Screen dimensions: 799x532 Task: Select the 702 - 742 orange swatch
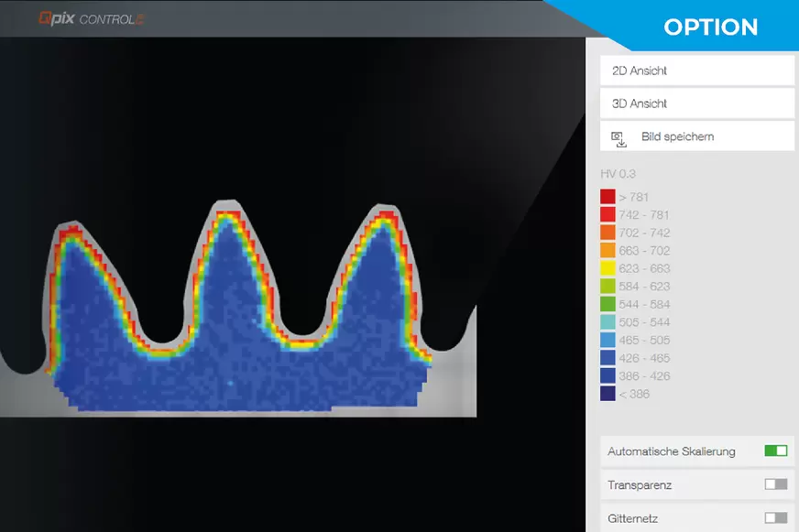607,233
